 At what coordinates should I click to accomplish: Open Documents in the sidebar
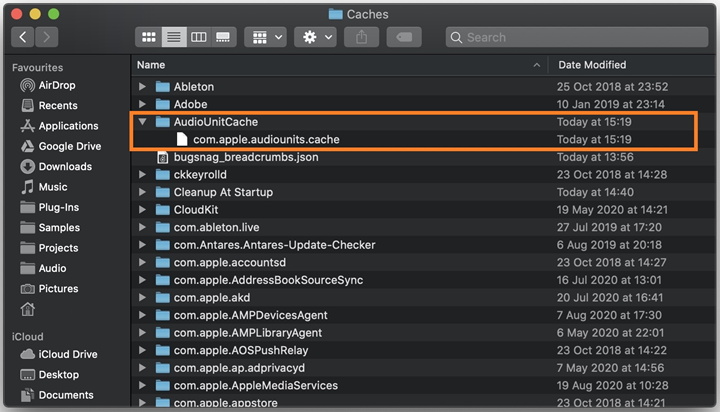(57, 395)
